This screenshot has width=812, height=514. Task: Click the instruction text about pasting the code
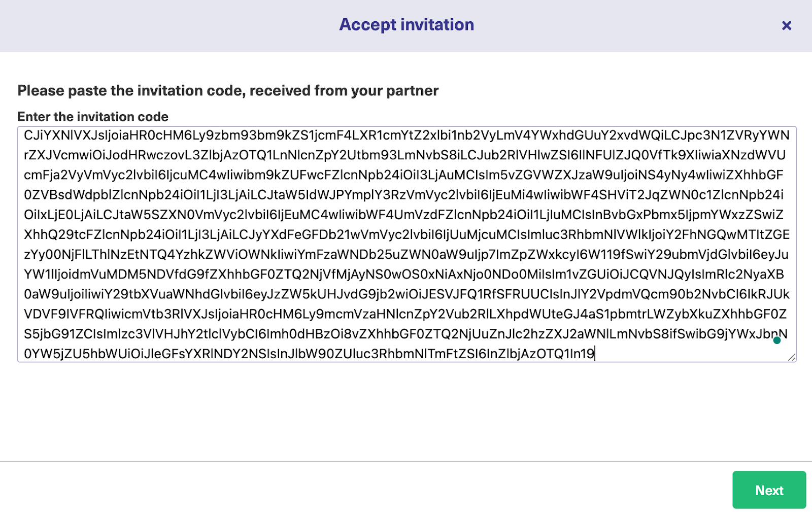(x=228, y=91)
